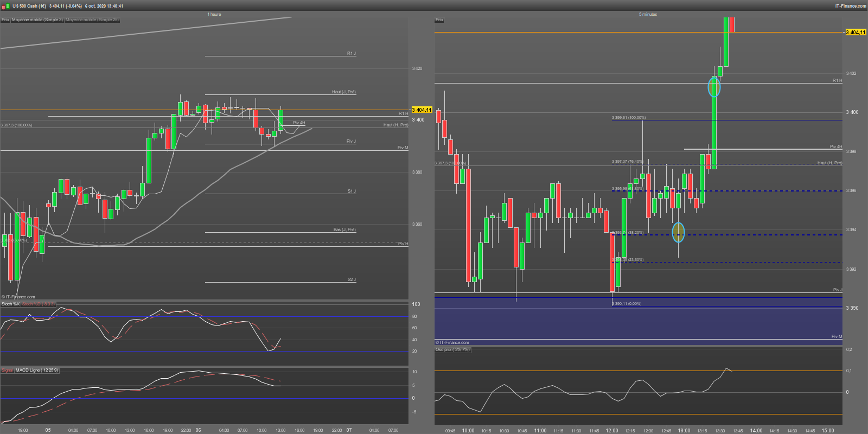This screenshot has width=868, height=434.
Task: Click the 3 399,61 (100,00%) Fibonacci label
Action: [629, 117]
